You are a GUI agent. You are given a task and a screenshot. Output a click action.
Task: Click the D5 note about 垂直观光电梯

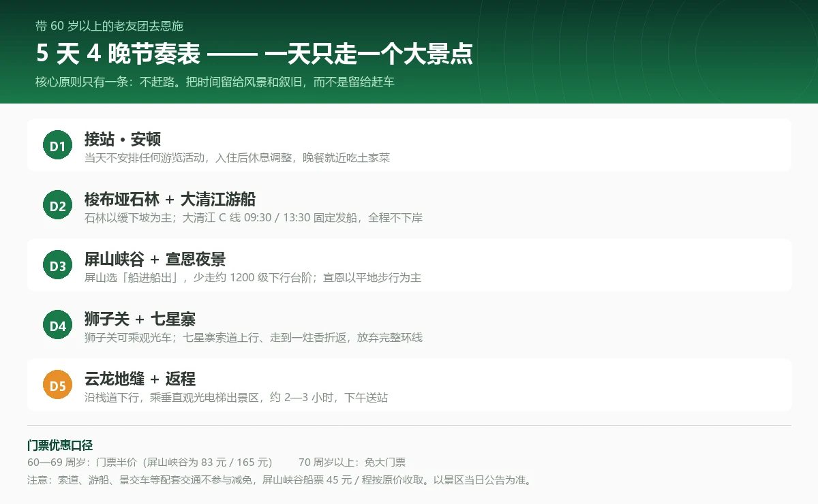point(237,398)
